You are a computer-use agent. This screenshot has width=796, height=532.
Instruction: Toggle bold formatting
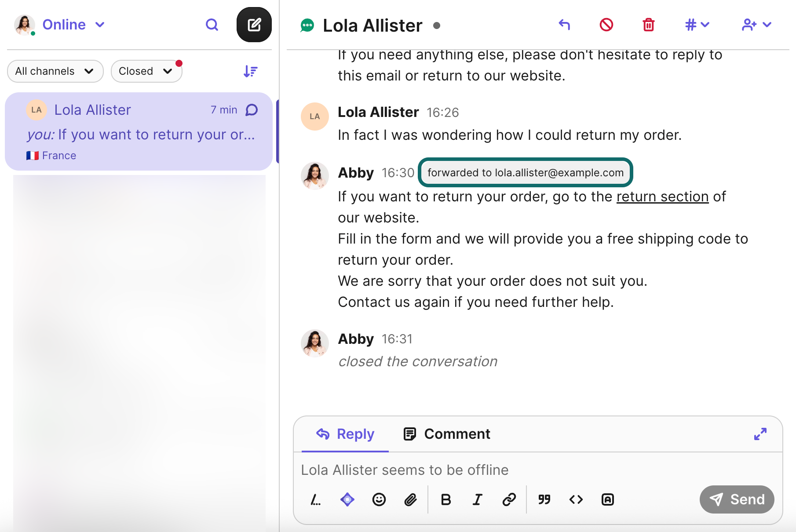pyautogui.click(x=445, y=499)
